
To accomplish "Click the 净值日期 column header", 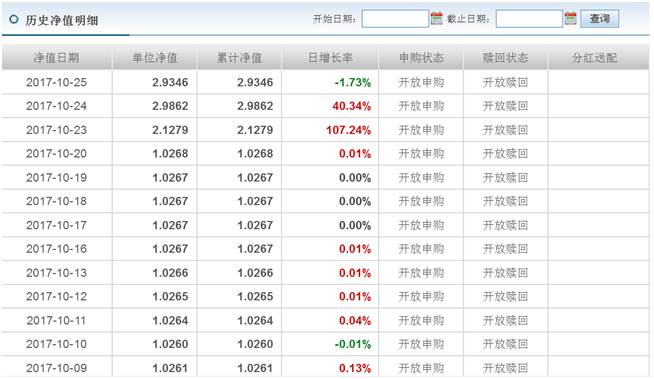I will [56, 58].
